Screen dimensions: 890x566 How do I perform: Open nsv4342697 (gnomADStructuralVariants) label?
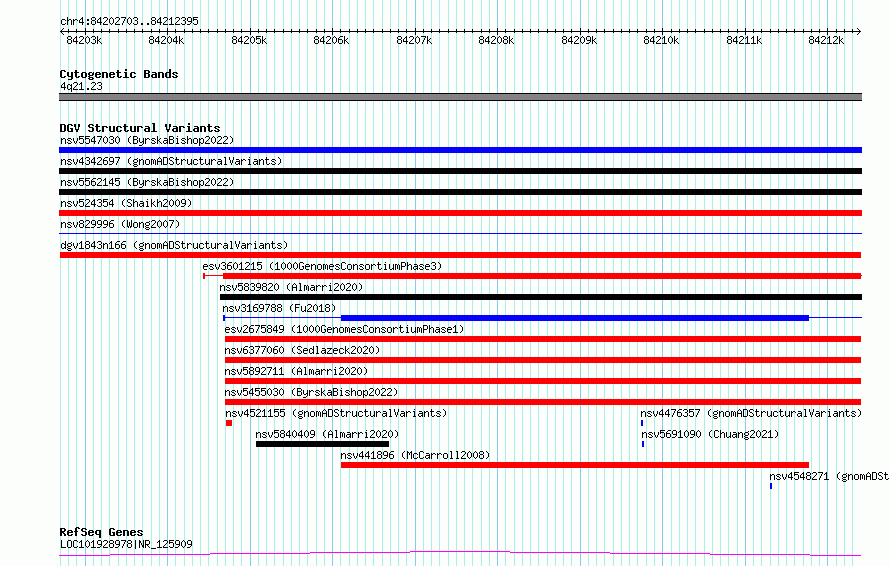point(171,161)
